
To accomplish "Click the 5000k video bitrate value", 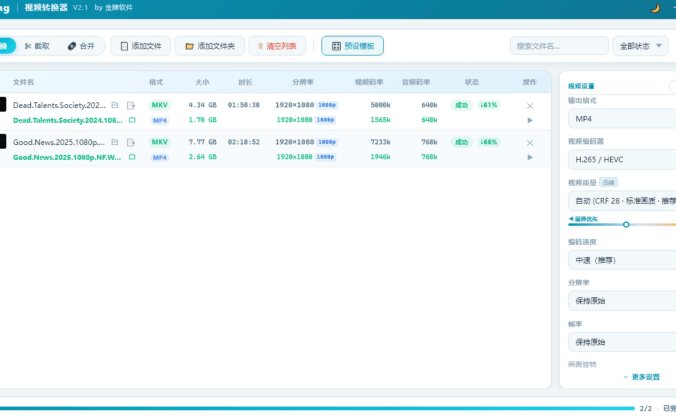I will [380, 105].
